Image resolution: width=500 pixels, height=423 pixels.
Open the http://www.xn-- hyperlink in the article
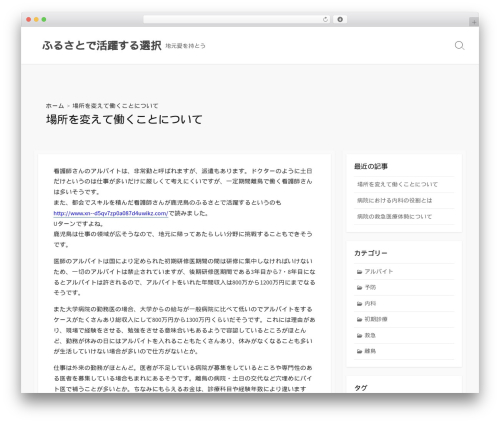point(111,213)
